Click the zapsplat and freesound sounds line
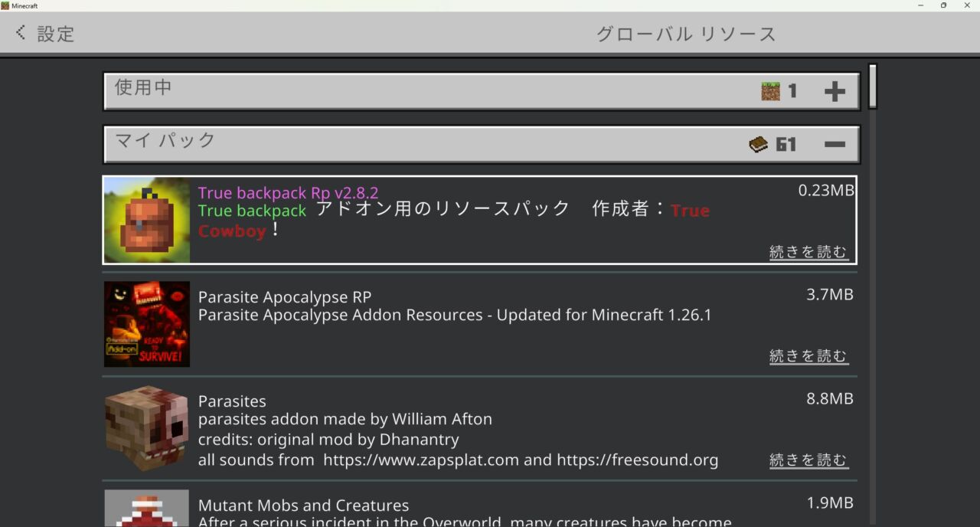Image resolution: width=980 pixels, height=527 pixels. (458, 460)
